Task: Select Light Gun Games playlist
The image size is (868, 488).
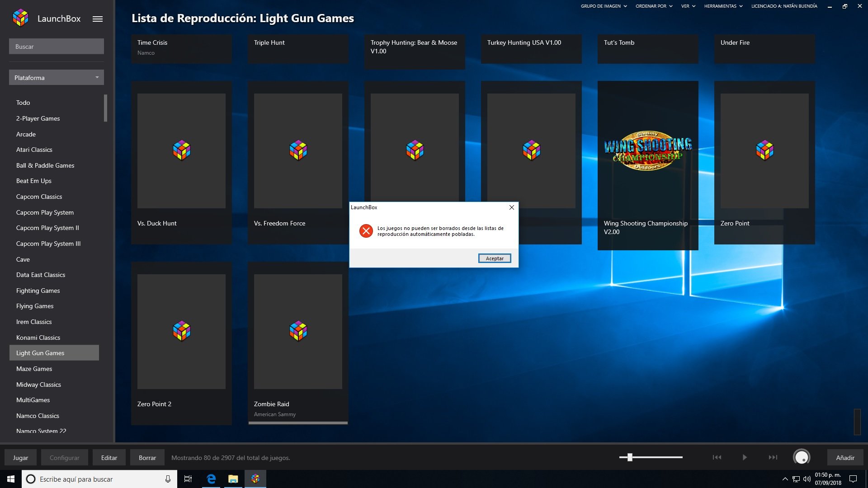Action: (x=54, y=353)
